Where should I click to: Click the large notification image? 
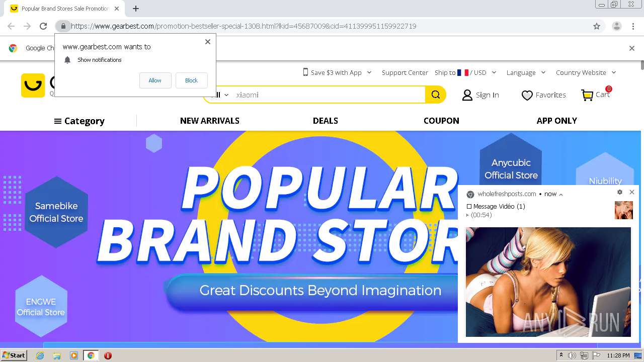[548, 282]
